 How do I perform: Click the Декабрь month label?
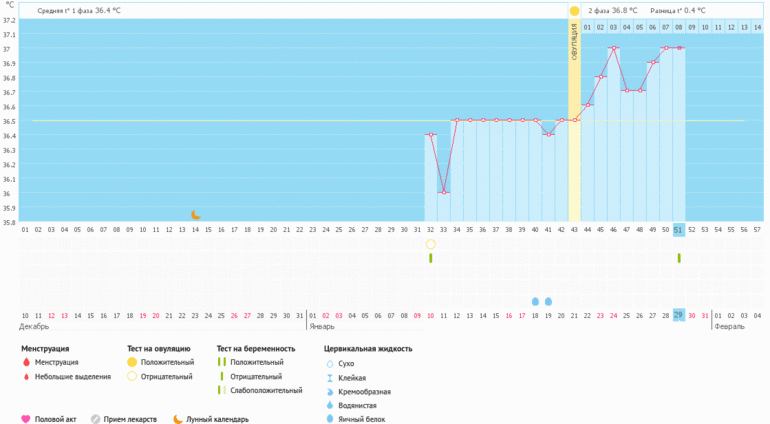pyautogui.click(x=35, y=327)
